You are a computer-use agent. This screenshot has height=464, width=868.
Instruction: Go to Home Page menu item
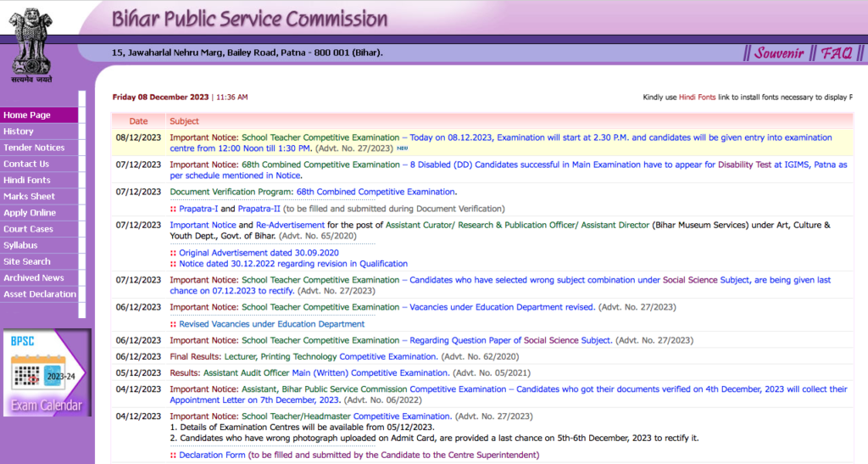click(x=27, y=115)
